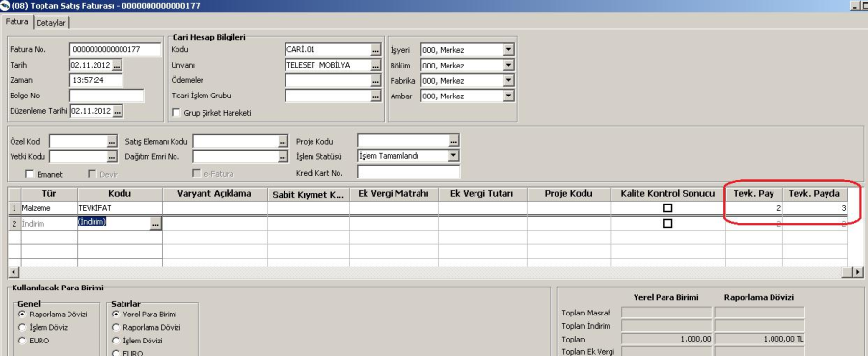Click Tevk. Pay value 2 in row 1
Screen dimensions: 868x356
click(x=754, y=208)
